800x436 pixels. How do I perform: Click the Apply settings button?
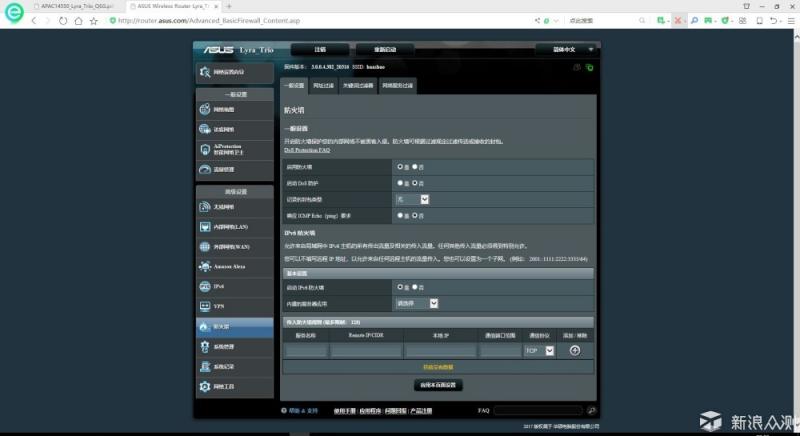click(438, 385)
